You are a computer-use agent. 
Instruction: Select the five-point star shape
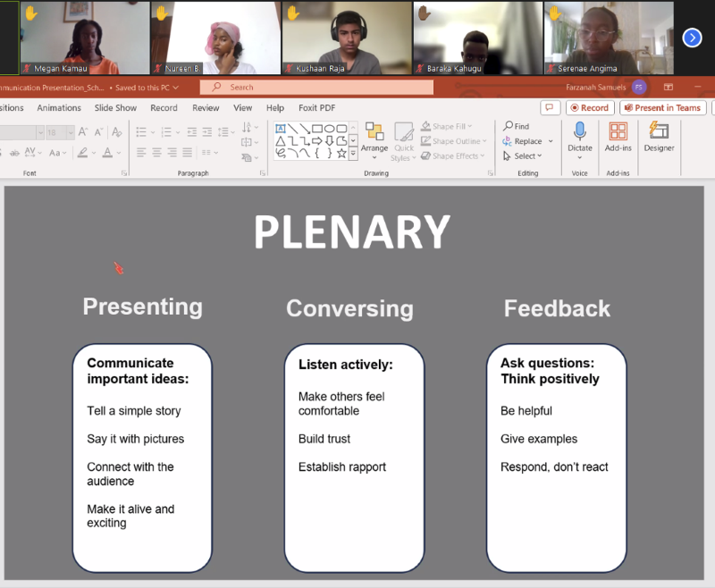(341, 153)
